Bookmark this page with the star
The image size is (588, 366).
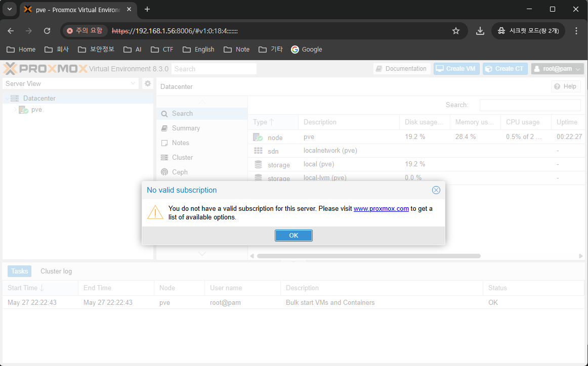[x=455, y=31]
